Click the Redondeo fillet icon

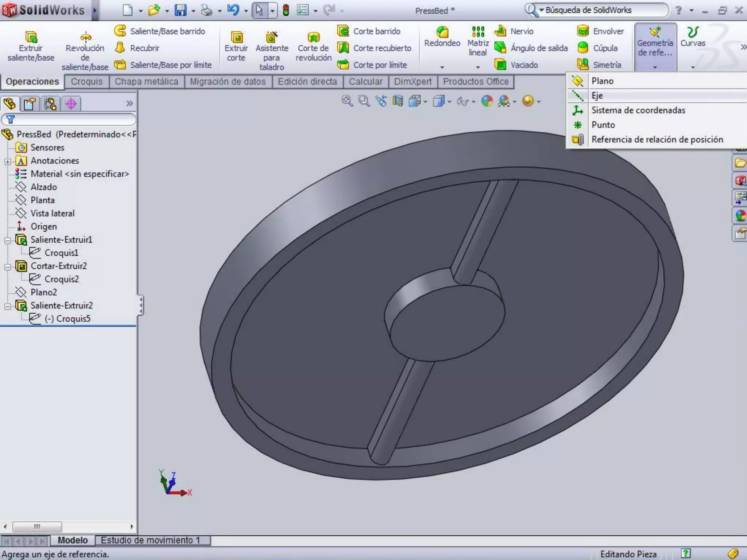[442, 33]
